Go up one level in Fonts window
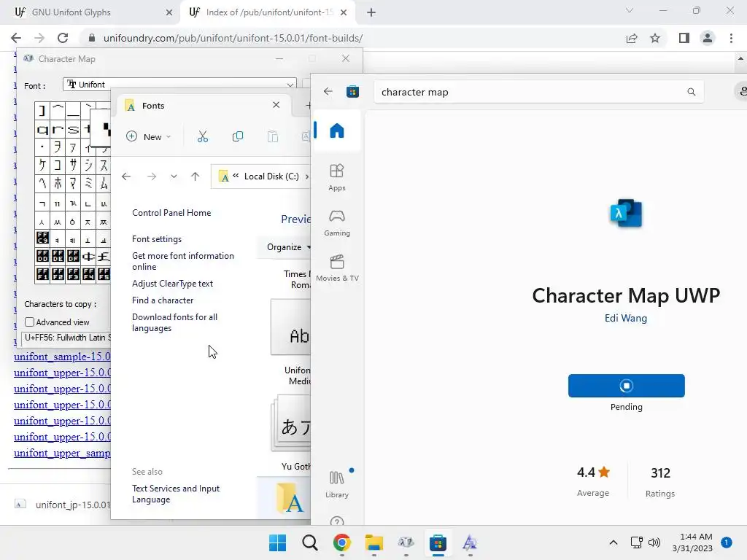The width and height of the screenshot is (747, 560). pyautogui.click(x=195, y=176)
